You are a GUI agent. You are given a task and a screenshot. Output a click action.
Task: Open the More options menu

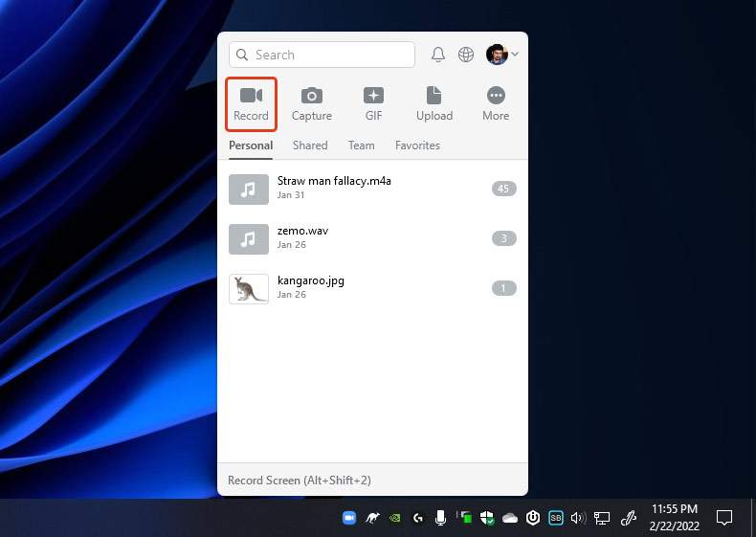point(496,104)
